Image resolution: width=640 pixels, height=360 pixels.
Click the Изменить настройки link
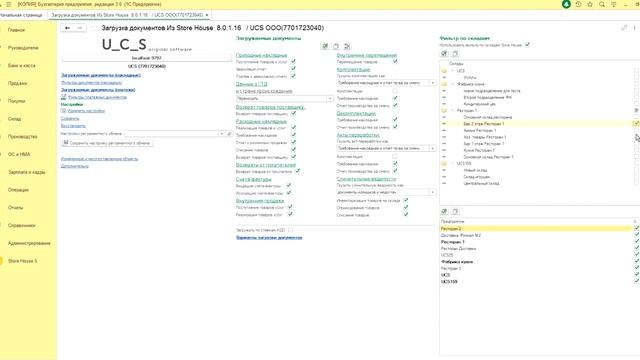[86, 111]
